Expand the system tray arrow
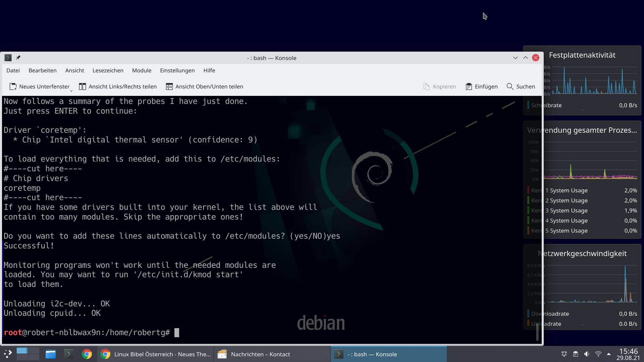Viewport: 644px width, 362px height. click(x=608, y=354)
